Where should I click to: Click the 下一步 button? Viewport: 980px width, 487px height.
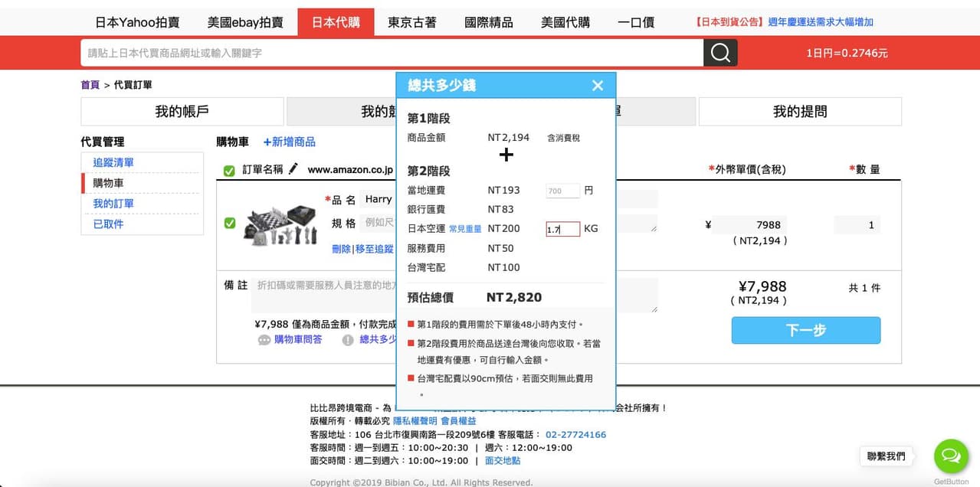805,330
